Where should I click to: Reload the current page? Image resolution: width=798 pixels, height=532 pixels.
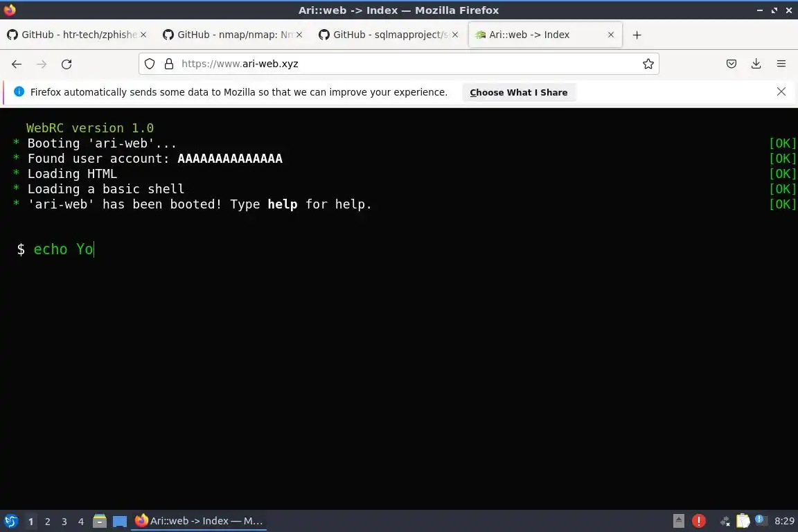pos(66,64)
